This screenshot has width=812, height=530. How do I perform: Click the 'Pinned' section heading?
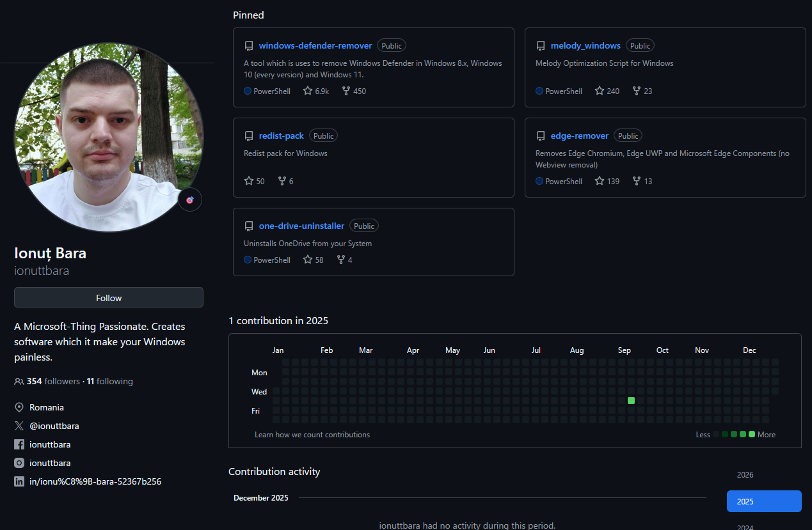point(248,15)
